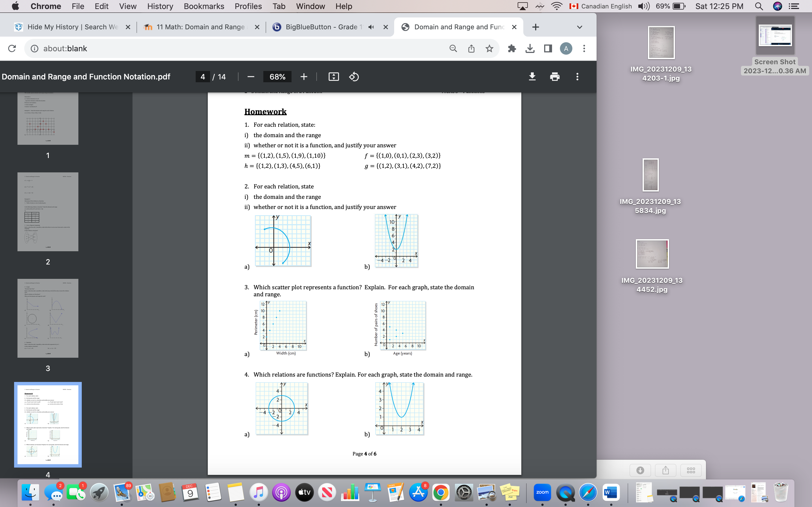
Task: Select page 2 thumbnail in sidebar
Action: pyautogui.click(x=48, y=212)
